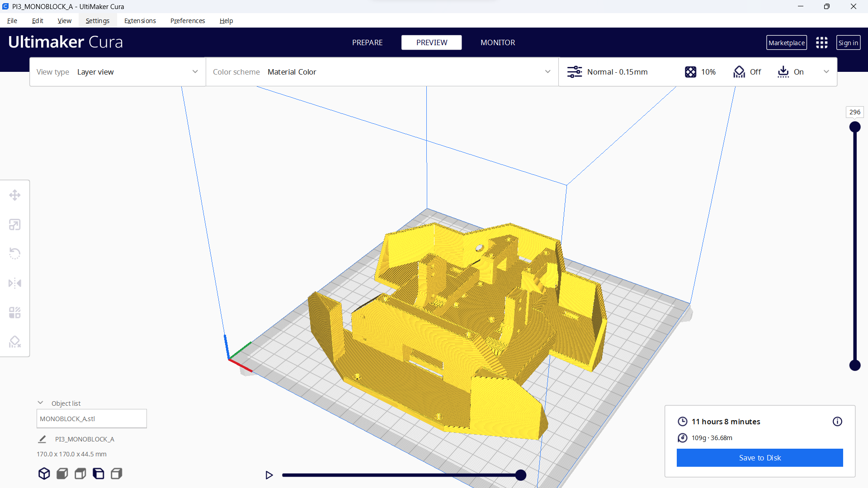
Task: Select the Move tool
Action: 15,195
